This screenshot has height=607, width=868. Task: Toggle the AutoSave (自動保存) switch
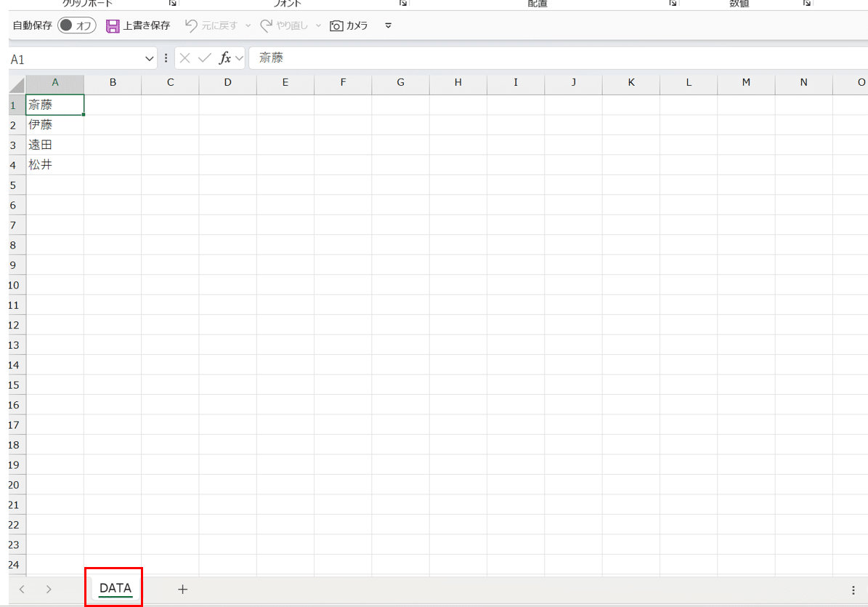77,25
